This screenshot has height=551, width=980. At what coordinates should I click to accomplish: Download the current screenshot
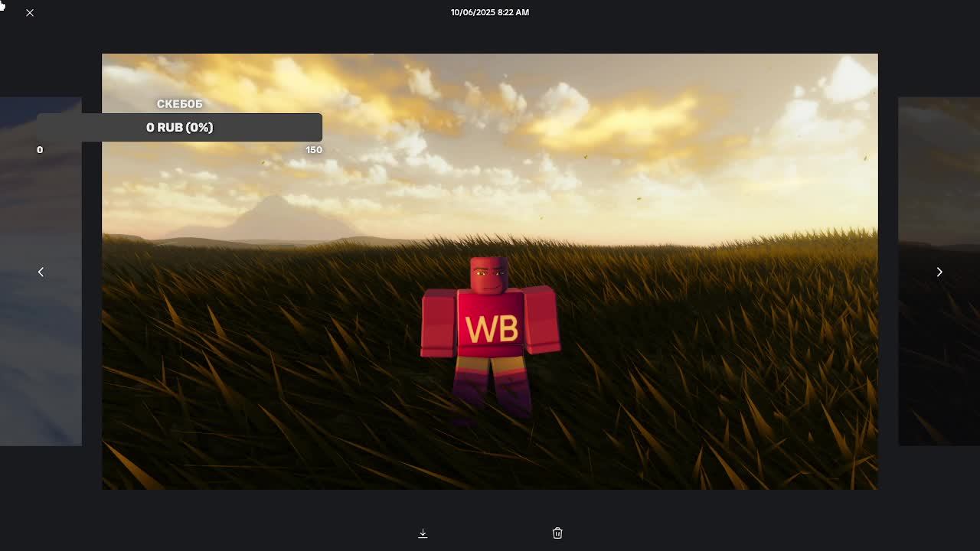(423, 533)
